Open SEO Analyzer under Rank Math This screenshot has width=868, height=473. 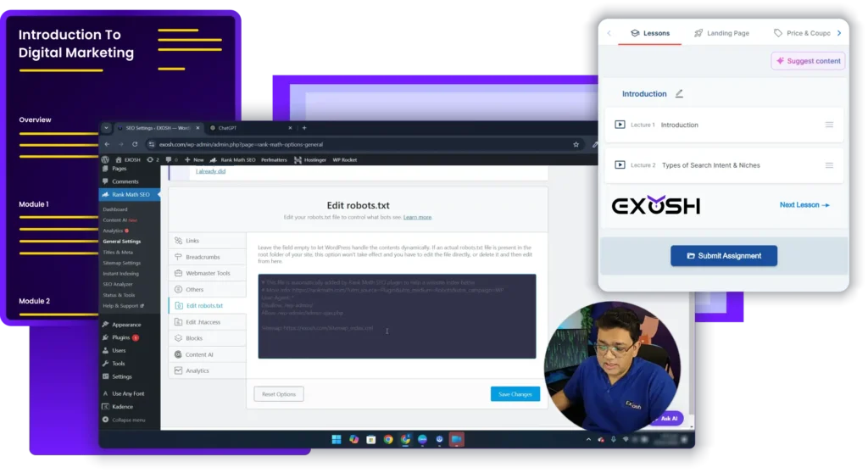tap(117, 284)
